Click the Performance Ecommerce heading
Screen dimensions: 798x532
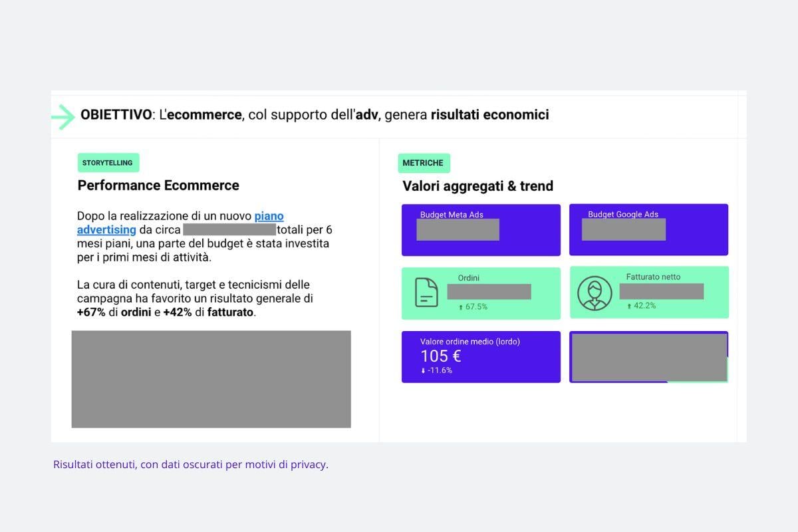(158, 186)
